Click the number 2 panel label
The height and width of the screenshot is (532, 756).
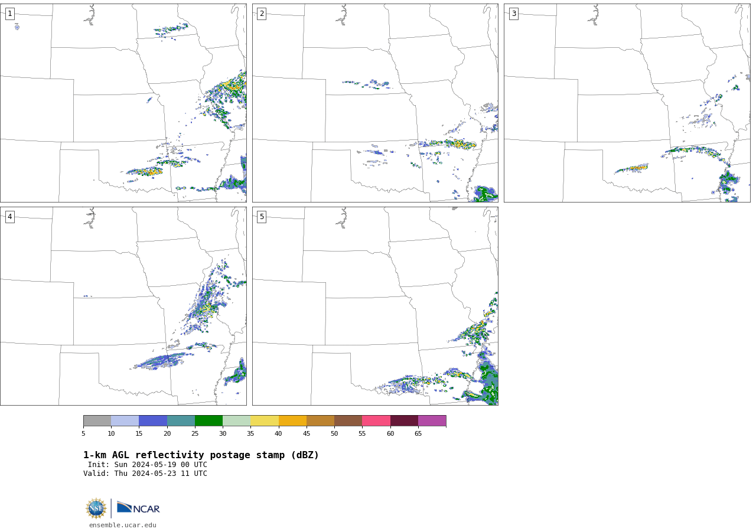tap(262, 14)
